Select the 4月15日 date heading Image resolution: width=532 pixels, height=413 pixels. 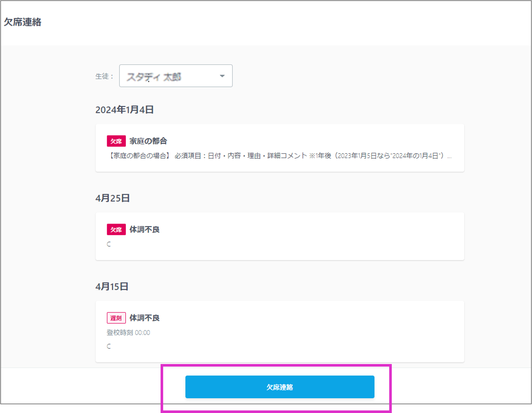pyautogui.click(x=112, y=286)
